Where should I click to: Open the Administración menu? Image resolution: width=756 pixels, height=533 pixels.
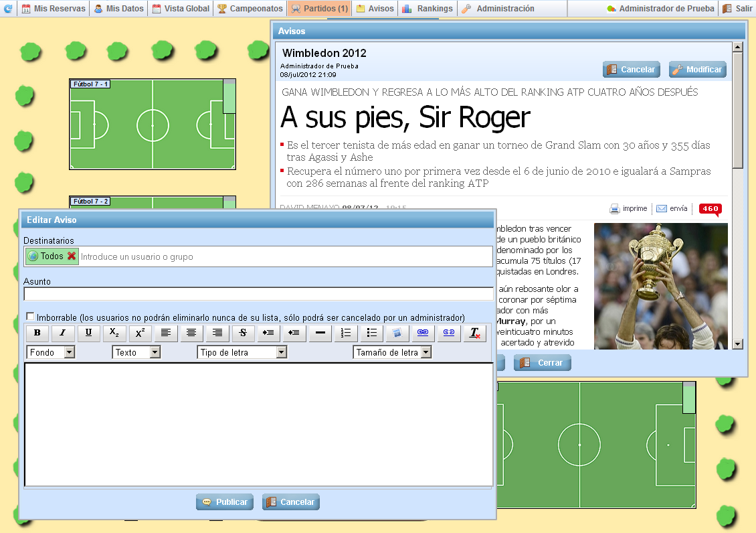[498, 8]
